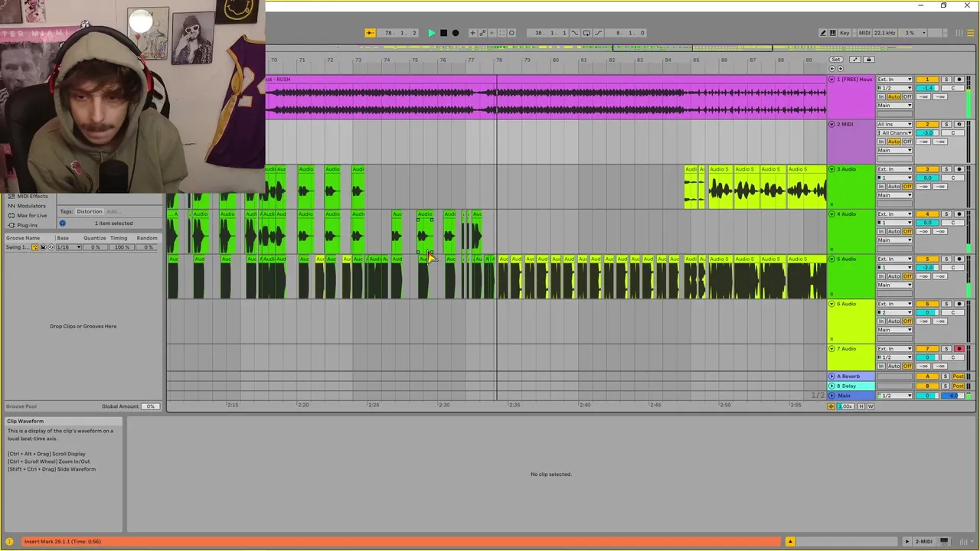Collapse track 1 [FREE] Hous unfold arrow
This screenshot has width=980, height=551.
click(832, 80)
